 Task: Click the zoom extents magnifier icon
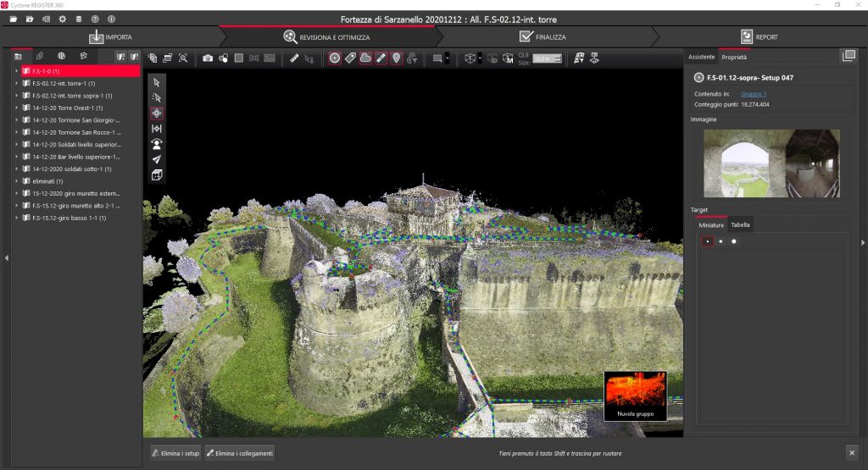click(x=182, y=58)
